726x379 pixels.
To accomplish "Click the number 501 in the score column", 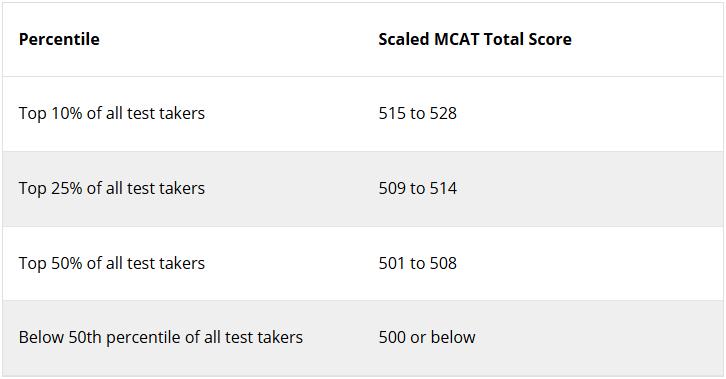I will 392,263.
